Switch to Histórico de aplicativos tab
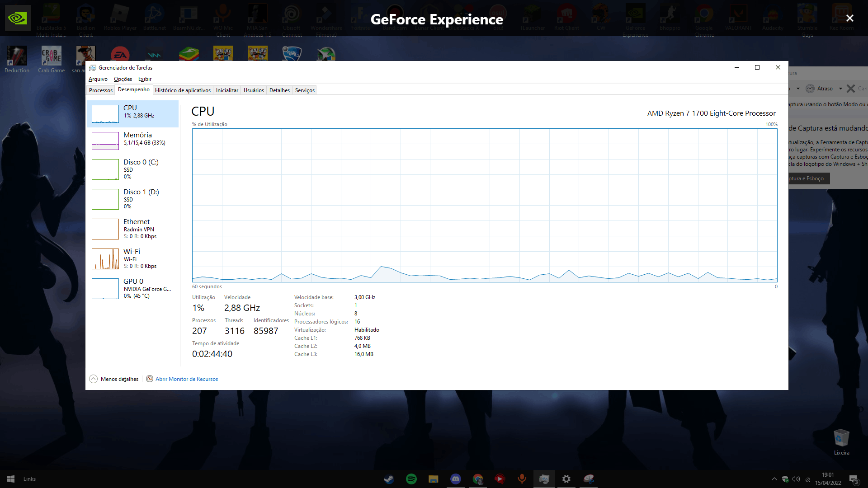Viewport: 868px width, 488px height. [183, 90]
